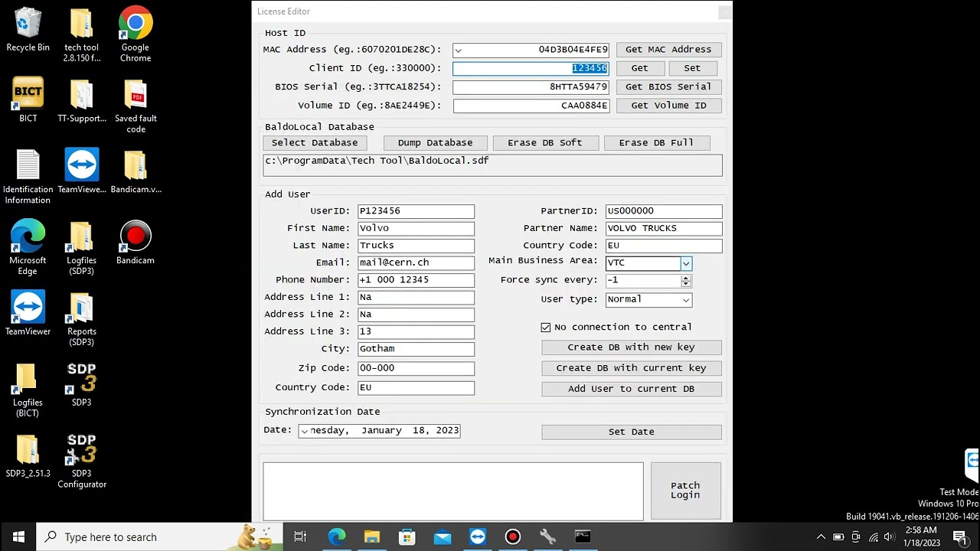Image resolution: width=980 pixels, height=551 pixels.
Task: Open the Recycle Bin desktop icon
Action: click(28, 31)
